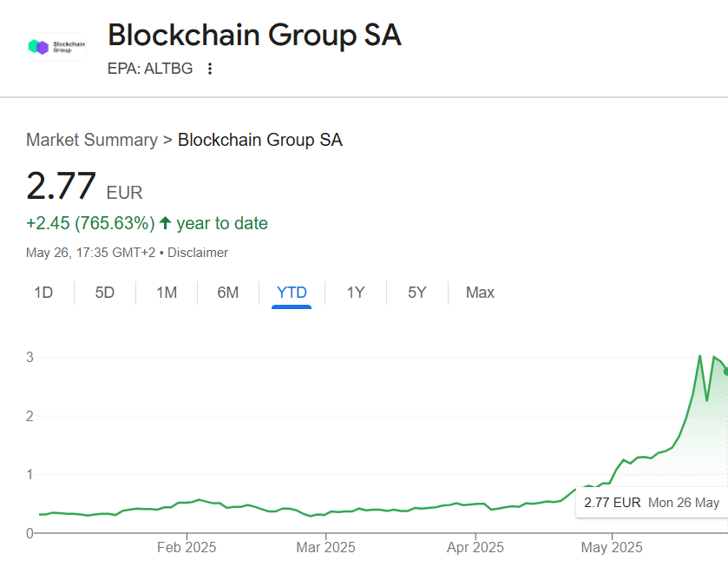Select the 5D time range
This screenshot has height=567, width=728.
(x=105, y=293)
